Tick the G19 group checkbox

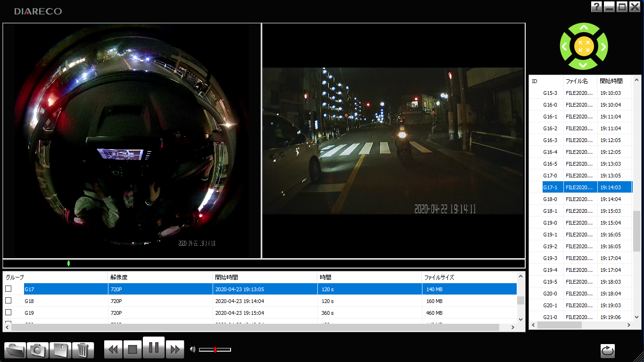tap(8, 312)
